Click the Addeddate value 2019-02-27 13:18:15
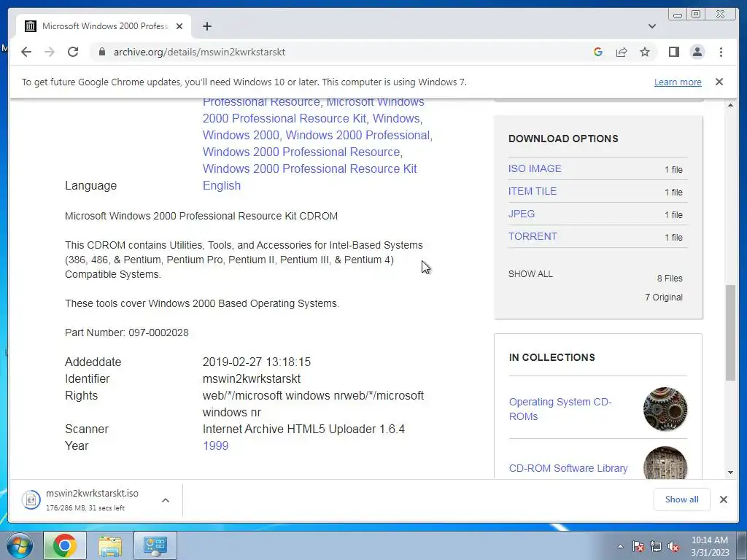 pyautogui.click(x=256, y=362)
